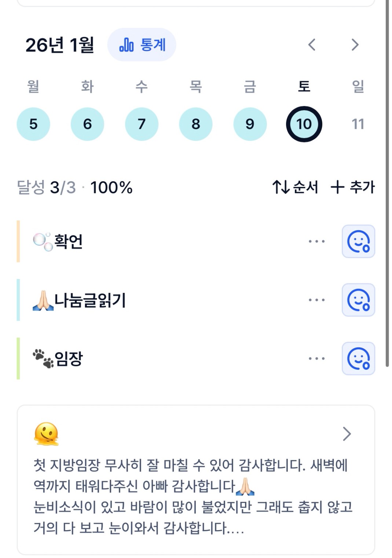392x558 pixels.
Task: Go to next week arrow
Action: coord(355,45)
